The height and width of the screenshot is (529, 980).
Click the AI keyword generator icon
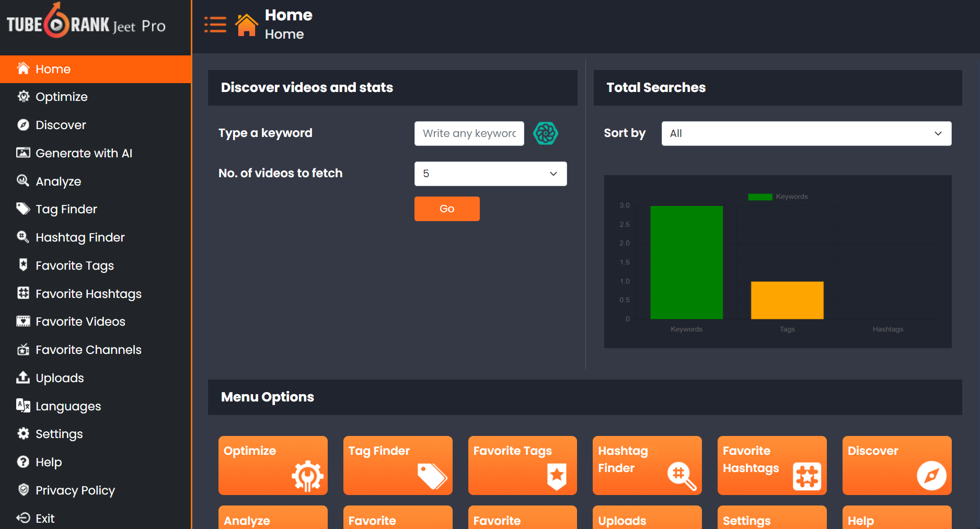pyautogui.click(x=545, y=133)
